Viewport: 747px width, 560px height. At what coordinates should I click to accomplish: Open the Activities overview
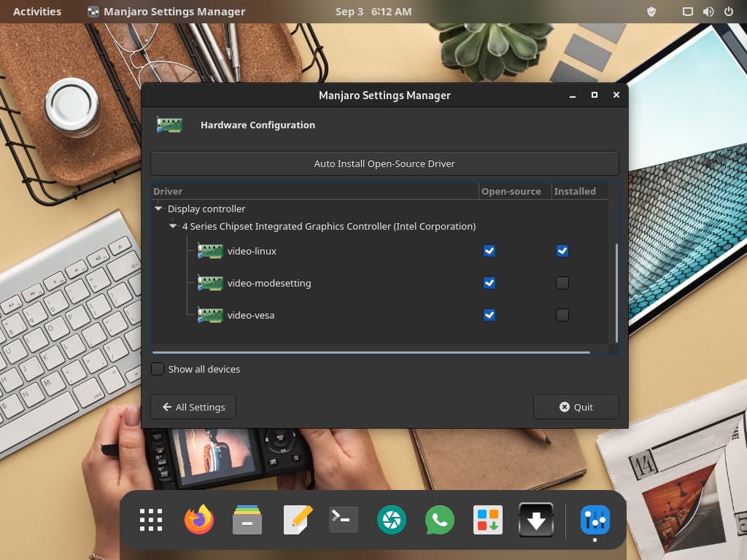tap(37, 12)
